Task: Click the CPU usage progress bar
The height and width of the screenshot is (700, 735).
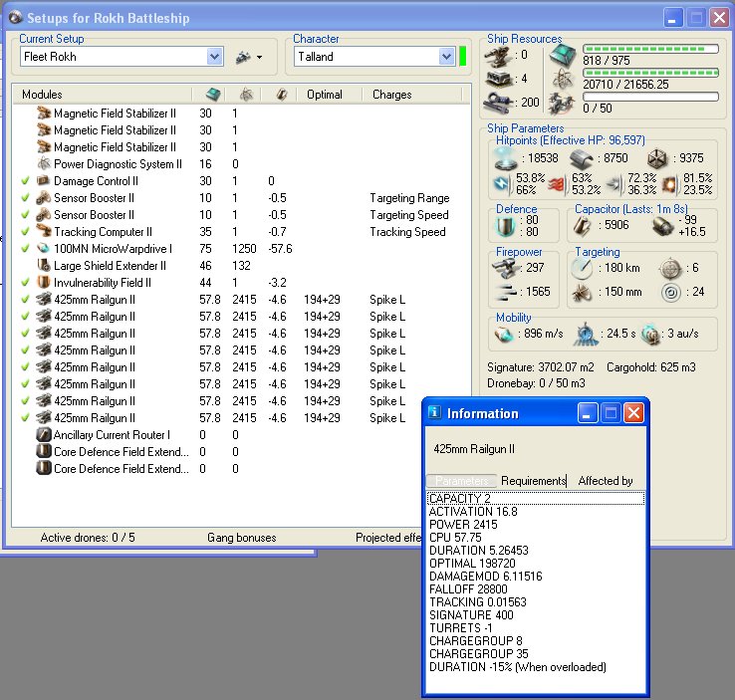Action: pos(650,49)
